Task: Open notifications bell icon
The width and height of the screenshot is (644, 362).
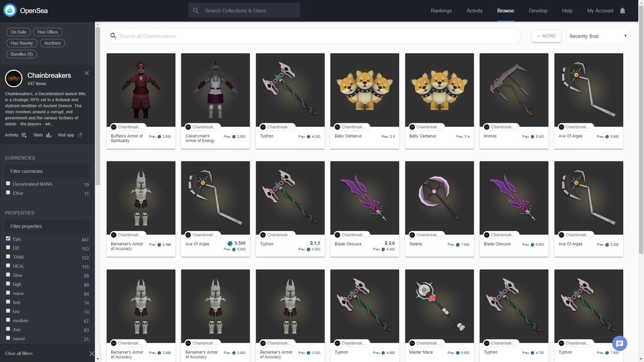Action: pos(622,11)
